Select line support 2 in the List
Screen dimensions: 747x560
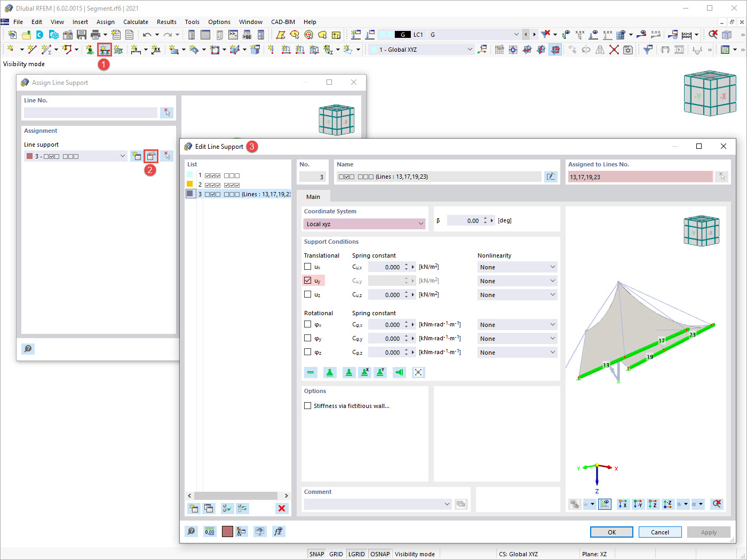tap(238, 185)
